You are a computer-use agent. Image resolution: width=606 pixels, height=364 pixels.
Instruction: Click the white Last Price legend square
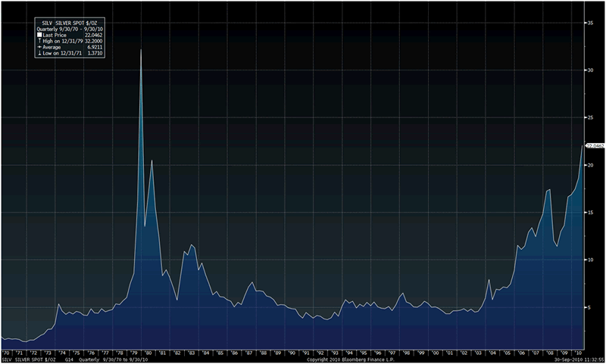[41, 34]
